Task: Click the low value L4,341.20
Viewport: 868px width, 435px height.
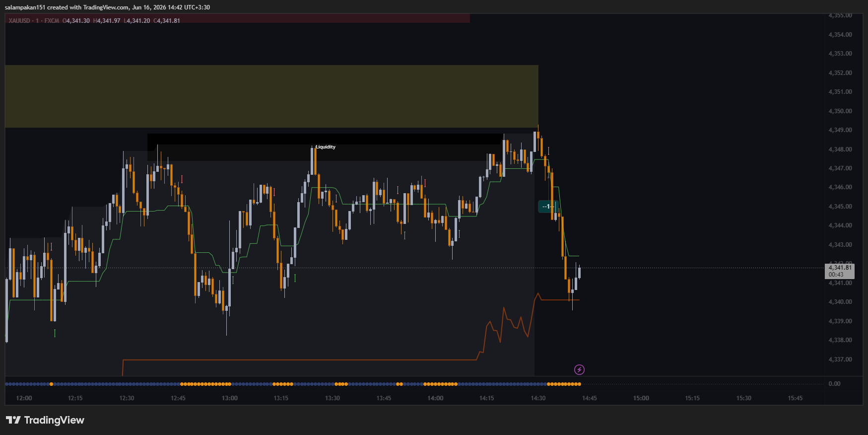Action: click(x=137, y=21)
